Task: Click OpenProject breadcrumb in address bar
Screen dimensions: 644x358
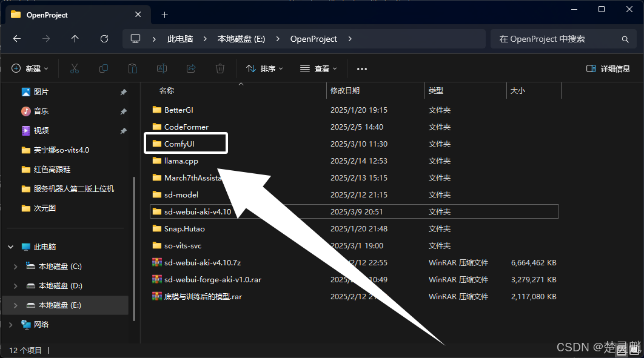Action: click(x=314, y=39)
